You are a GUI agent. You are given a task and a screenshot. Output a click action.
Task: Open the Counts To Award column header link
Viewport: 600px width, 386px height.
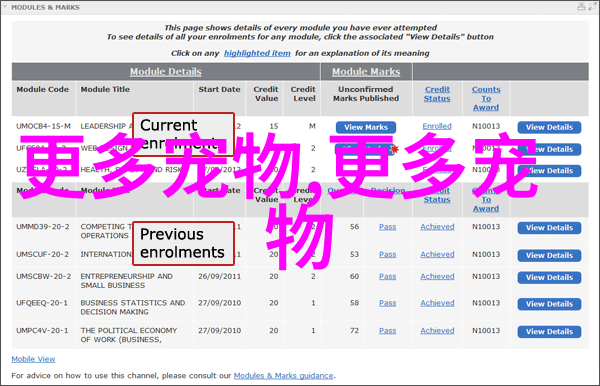tap(486, 98)
